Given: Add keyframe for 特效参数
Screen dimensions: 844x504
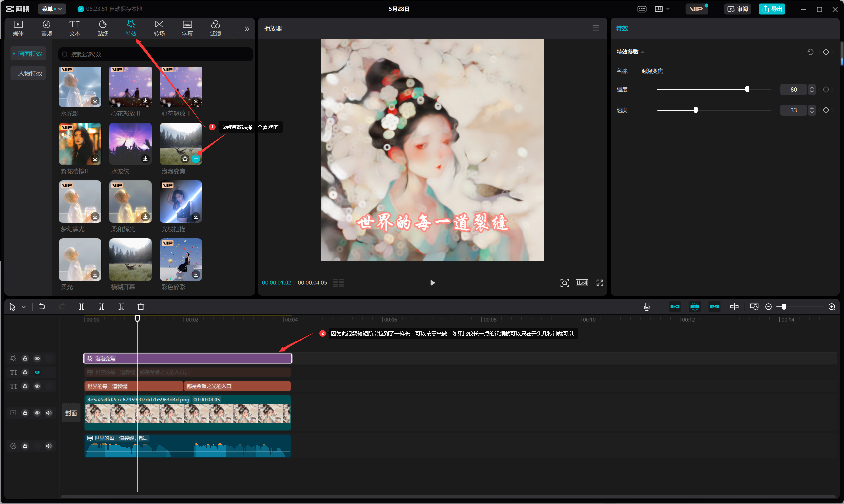Looking at the screenshot, I should 826,52.
